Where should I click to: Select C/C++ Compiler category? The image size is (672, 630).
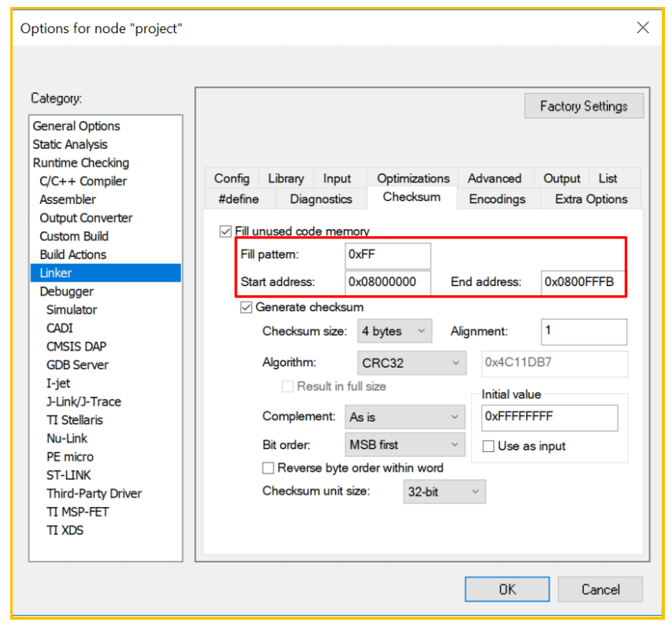(x=83, y=181)
